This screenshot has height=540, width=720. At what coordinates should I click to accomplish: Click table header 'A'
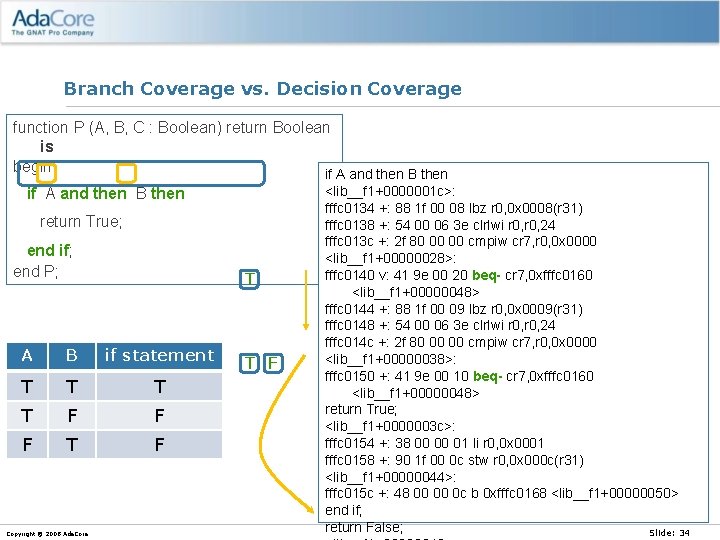(27, 355)
